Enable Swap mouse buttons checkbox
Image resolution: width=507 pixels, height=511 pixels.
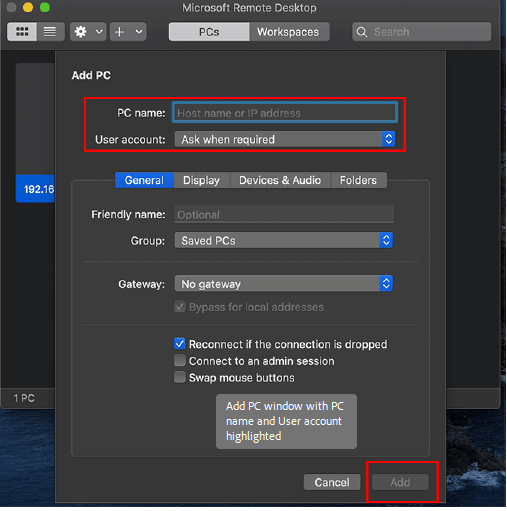[180, 377]
